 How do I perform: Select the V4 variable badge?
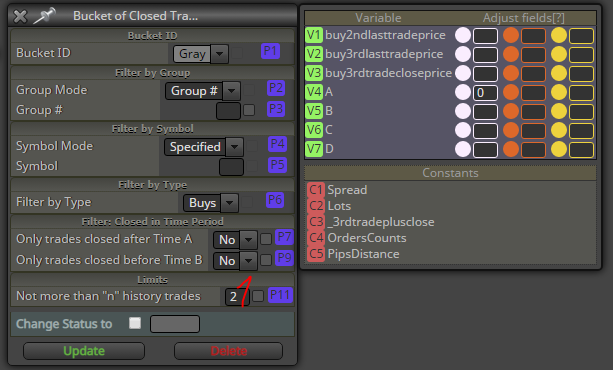314,92
